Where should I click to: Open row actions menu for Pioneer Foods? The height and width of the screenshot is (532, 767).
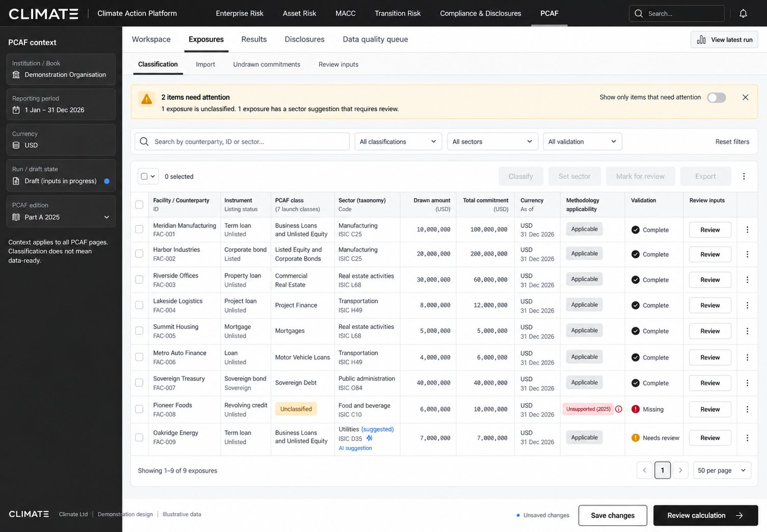[747, 409]
